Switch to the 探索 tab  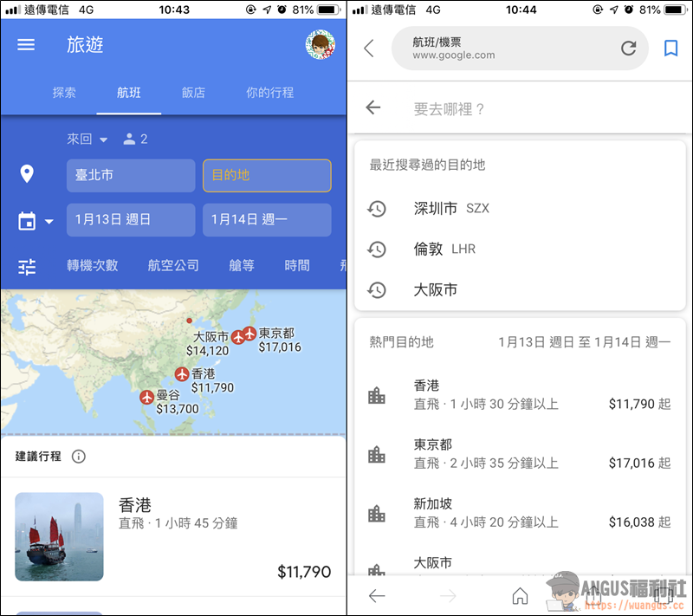[64, 93]
